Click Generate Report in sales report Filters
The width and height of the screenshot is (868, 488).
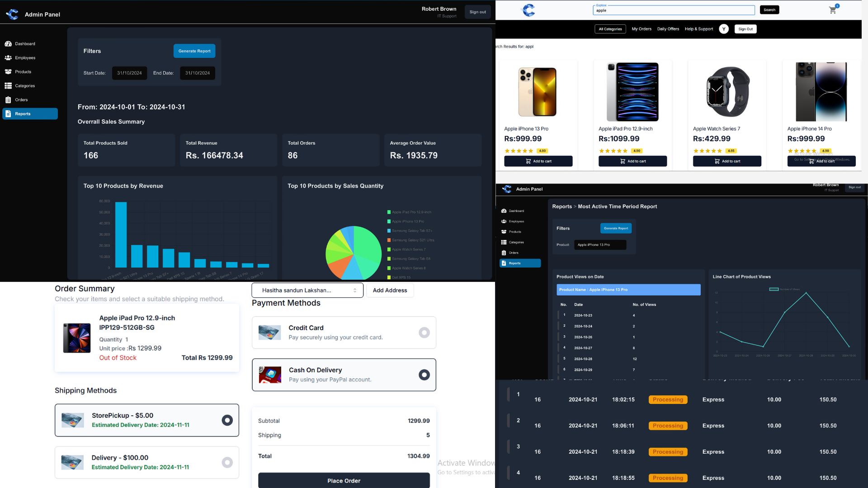[194, 51]
